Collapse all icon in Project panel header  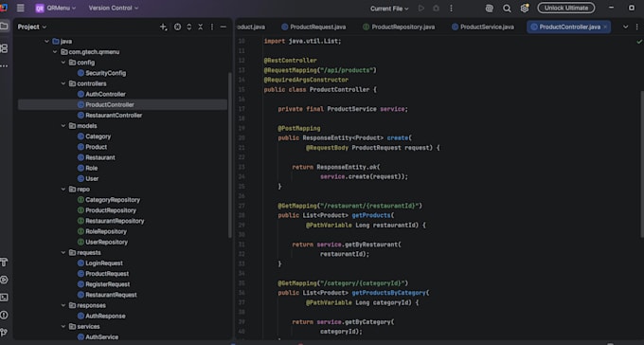pyautogui.click(x=201, y=27)
